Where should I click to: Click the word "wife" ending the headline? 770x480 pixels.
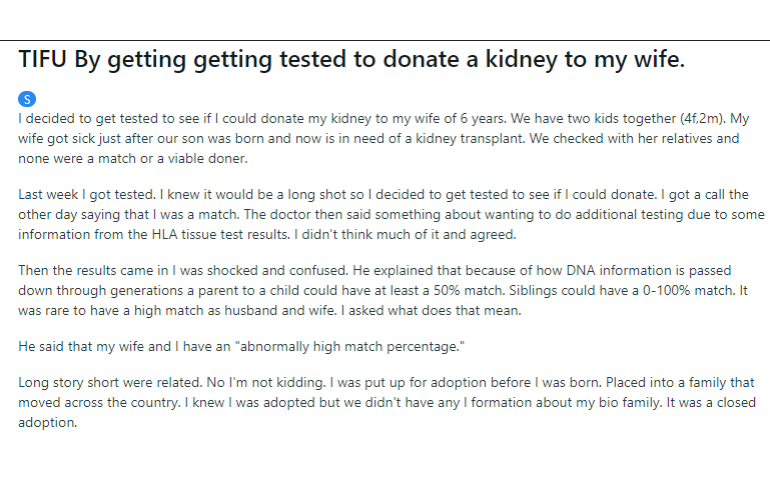tap(659, 59)
